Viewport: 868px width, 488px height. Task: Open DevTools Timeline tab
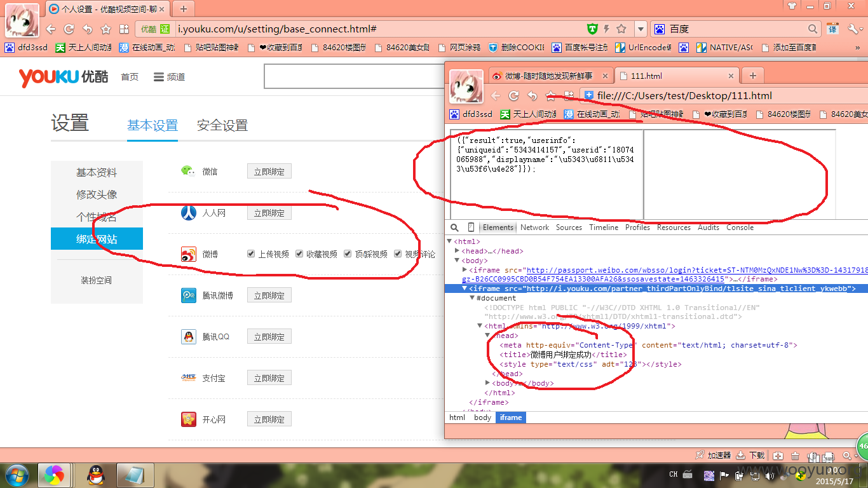(x=604, y=227)
